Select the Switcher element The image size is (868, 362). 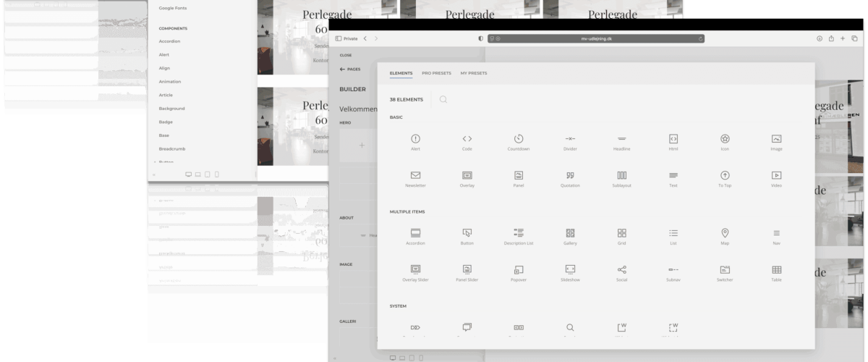[x=725, y=273]
